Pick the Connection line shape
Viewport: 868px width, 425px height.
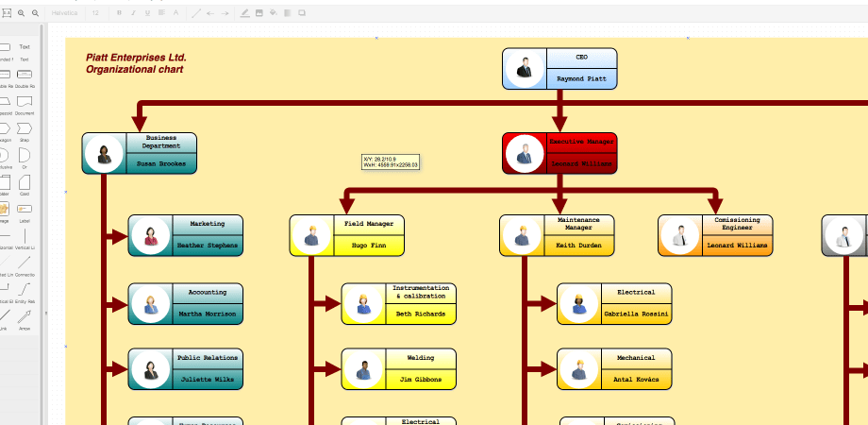tap(25, 263)
